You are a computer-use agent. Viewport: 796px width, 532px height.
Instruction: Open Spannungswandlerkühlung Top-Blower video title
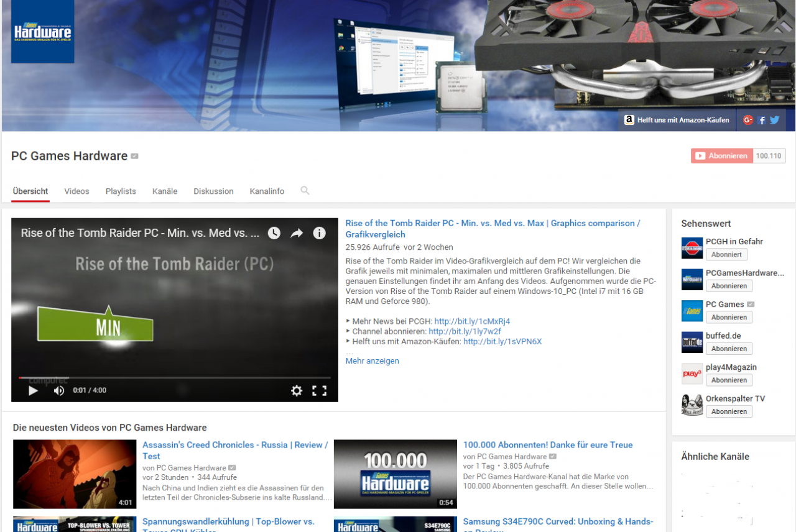coord(228,525)
